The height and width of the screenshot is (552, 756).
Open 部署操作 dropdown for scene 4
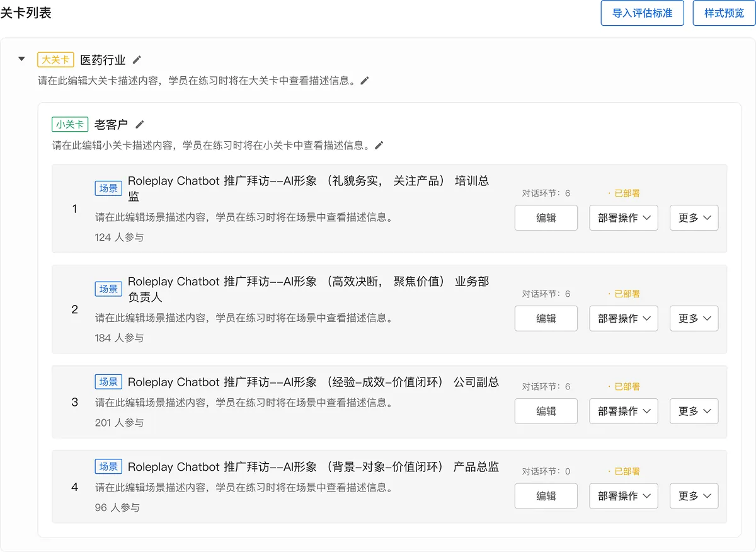623,497
